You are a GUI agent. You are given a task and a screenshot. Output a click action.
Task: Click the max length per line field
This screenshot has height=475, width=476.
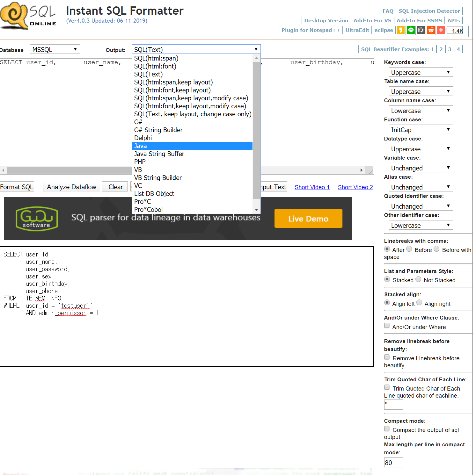pyautogui.click(x=393, y=463)
